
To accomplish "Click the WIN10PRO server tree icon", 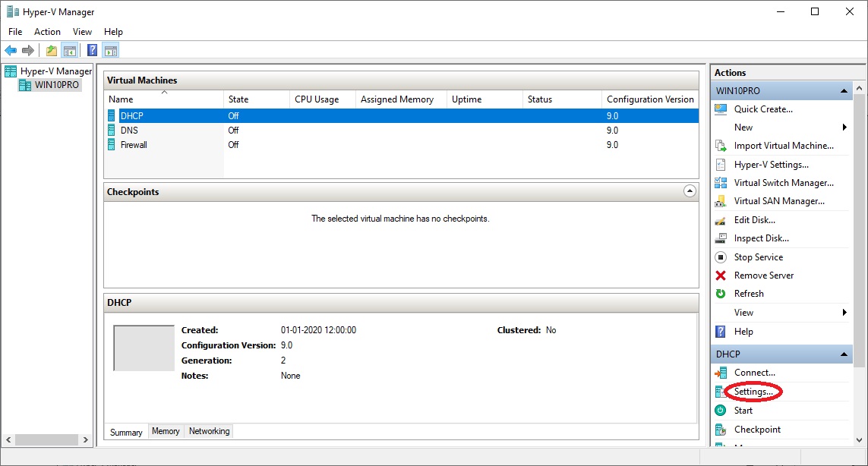I will coord(25,85).
